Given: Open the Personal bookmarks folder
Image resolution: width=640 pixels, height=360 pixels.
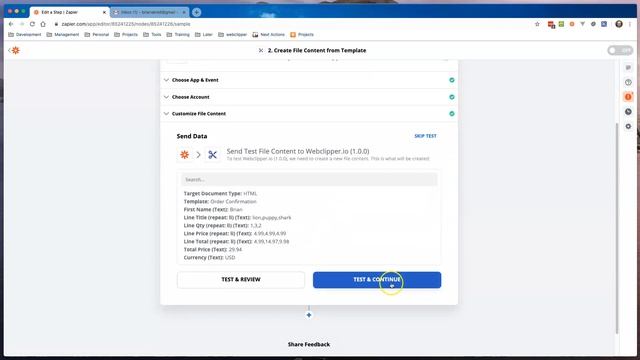Looking at the screenshot, I should tap(97, 35).
